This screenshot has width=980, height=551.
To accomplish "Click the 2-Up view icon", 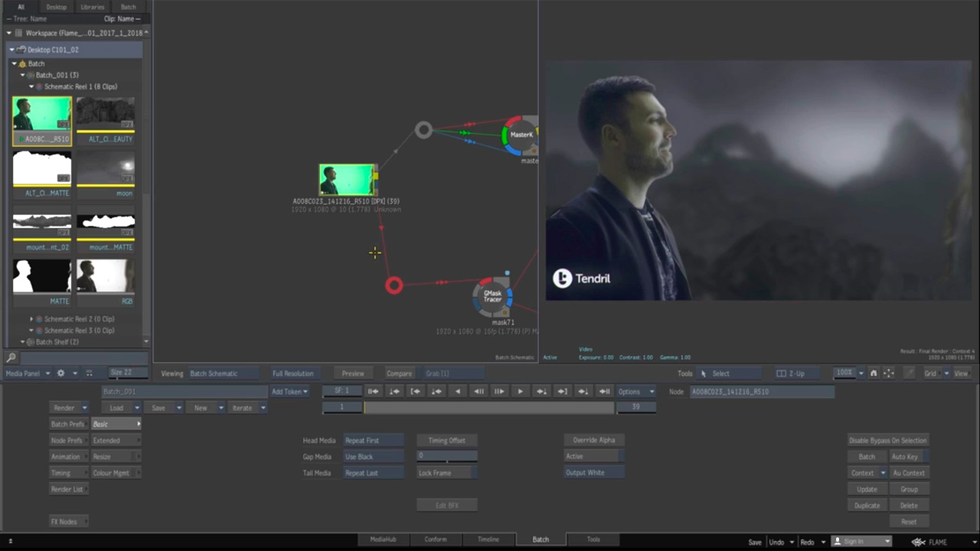I will (x=792, y=373).
